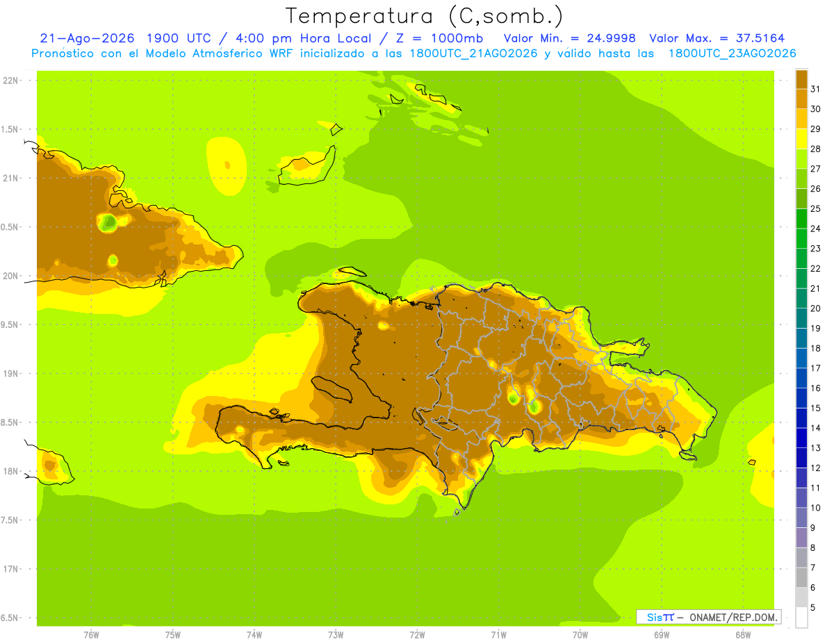Click the '75W' longitude label
This screenshot has height=644, width=834.
tap(173, 635)
